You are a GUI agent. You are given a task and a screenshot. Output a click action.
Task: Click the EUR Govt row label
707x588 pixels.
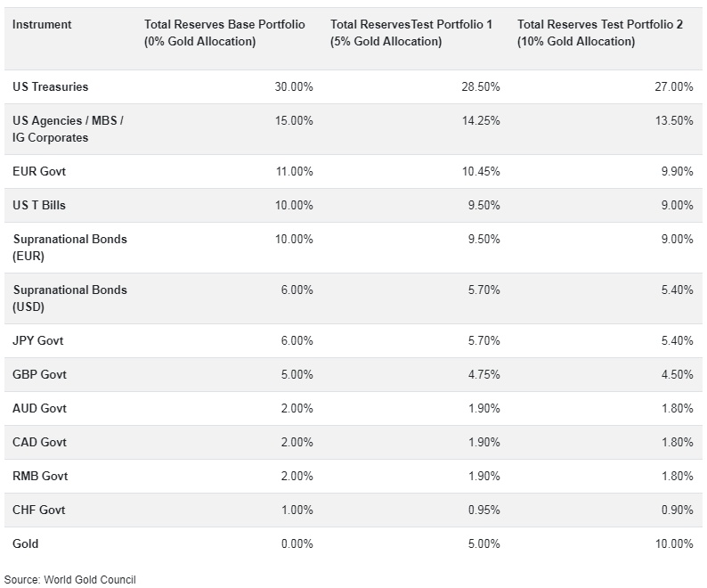[39, 171]
